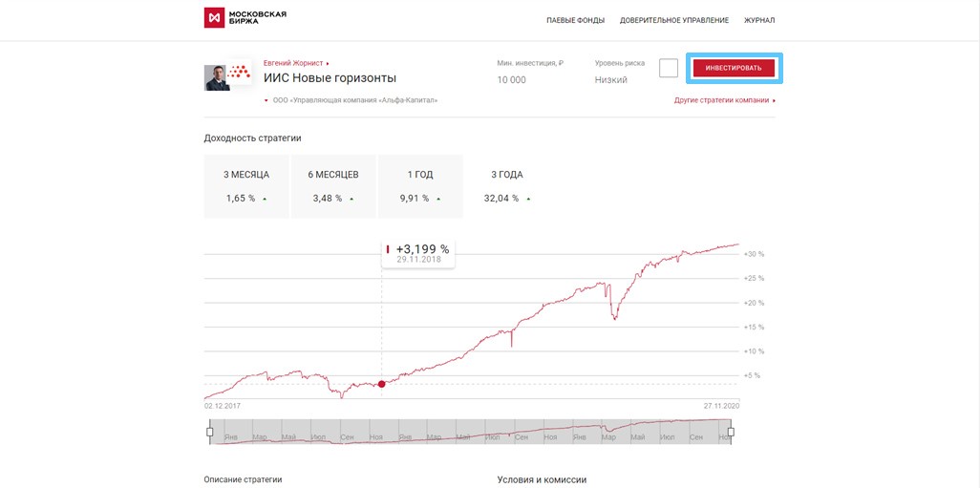980x488 pixels.
Task: Go to the Журнал section
Action: pyautogui.click(x=758, y=21)
